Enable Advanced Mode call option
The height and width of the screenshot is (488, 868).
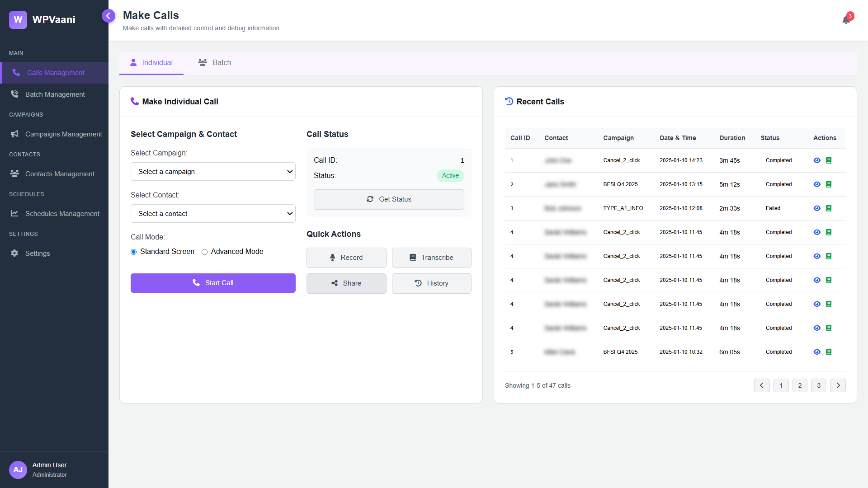[x=204, y=252]
